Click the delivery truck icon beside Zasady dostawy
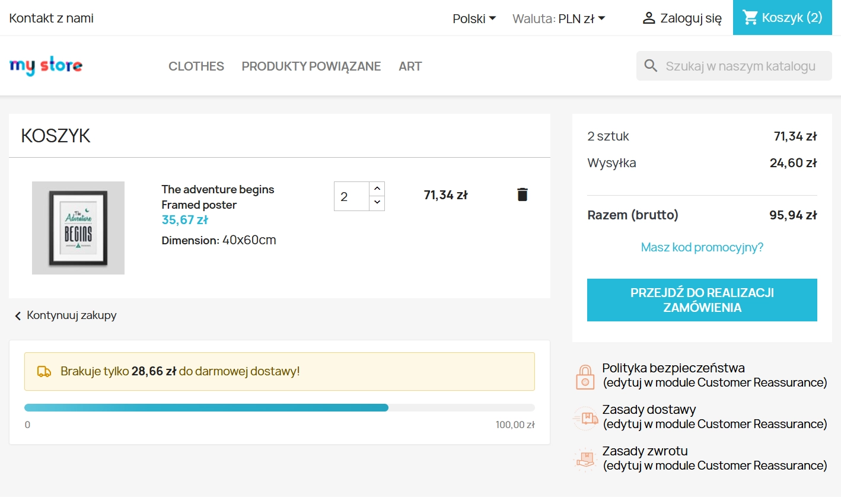The height and width of the screenshot is (504, 841). [x=585, y=417]
